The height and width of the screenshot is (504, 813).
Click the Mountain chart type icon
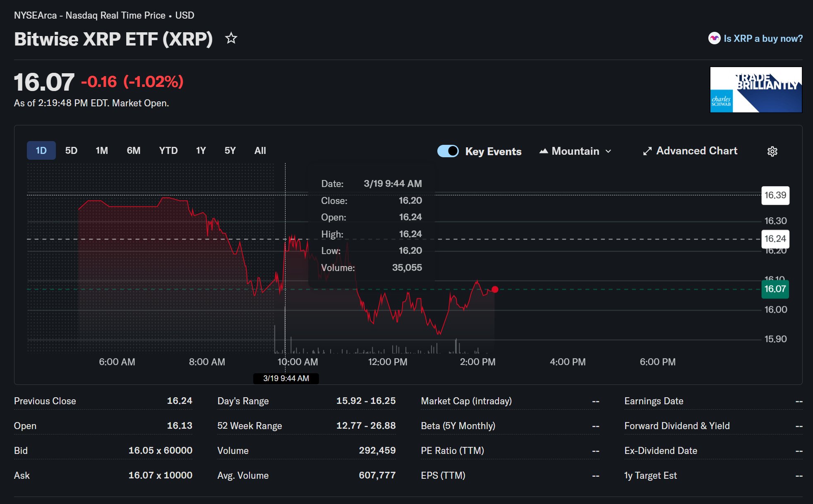(x=544, y=151)
